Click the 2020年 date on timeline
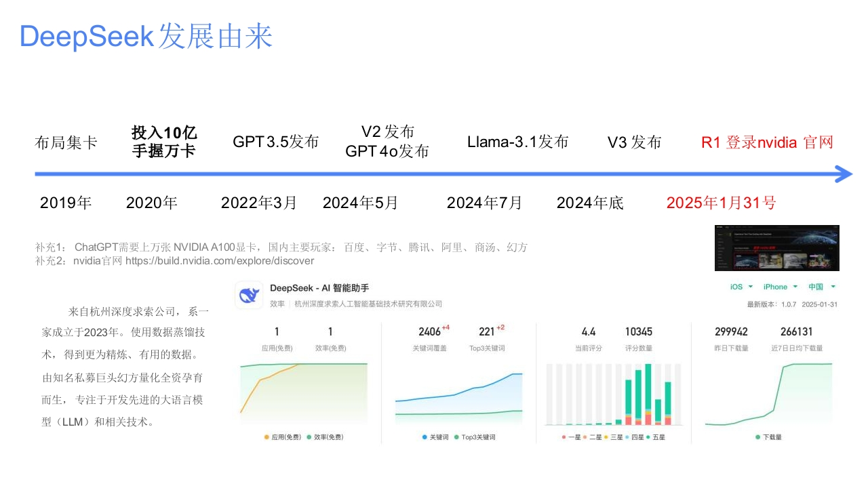 [x=151, y=203]
